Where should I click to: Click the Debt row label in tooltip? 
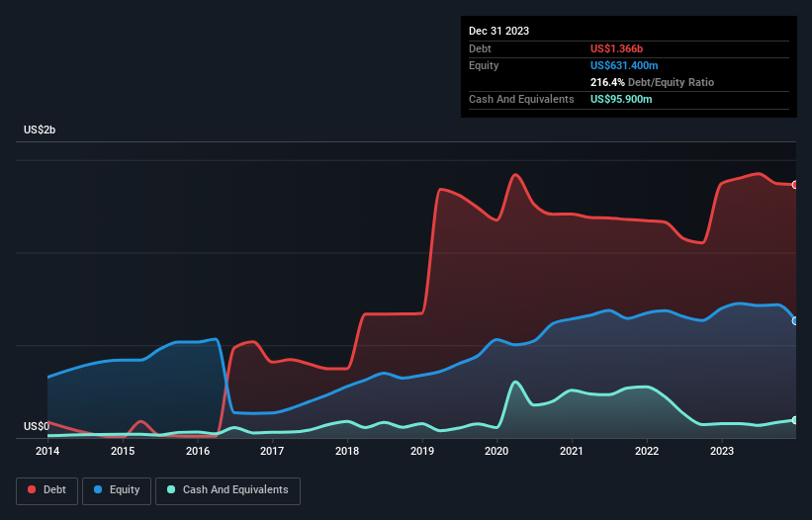coord(480,48)
